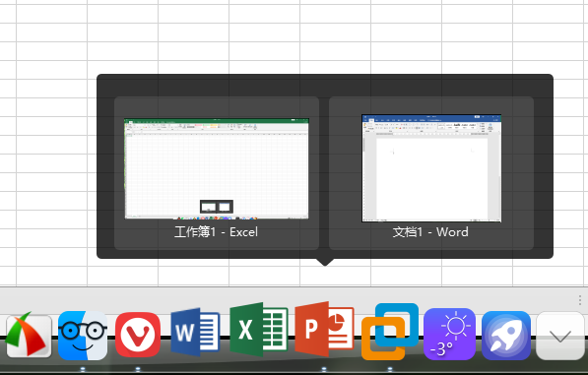The height and width of the screenshot is (375, 588).
Task: Launch the rocket launcher app icon
Action: pos(506,336)
